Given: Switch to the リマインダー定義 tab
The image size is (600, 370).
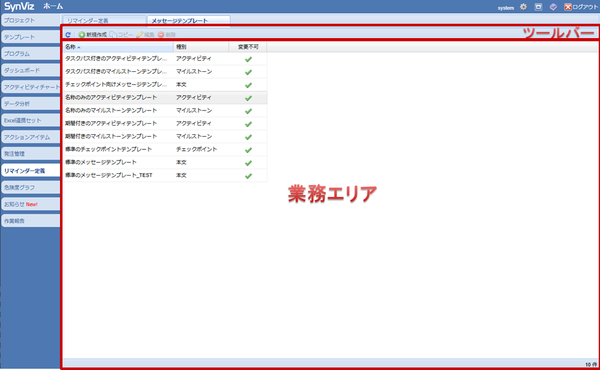Looking at the screenshot, I should (x=104, y=21).
